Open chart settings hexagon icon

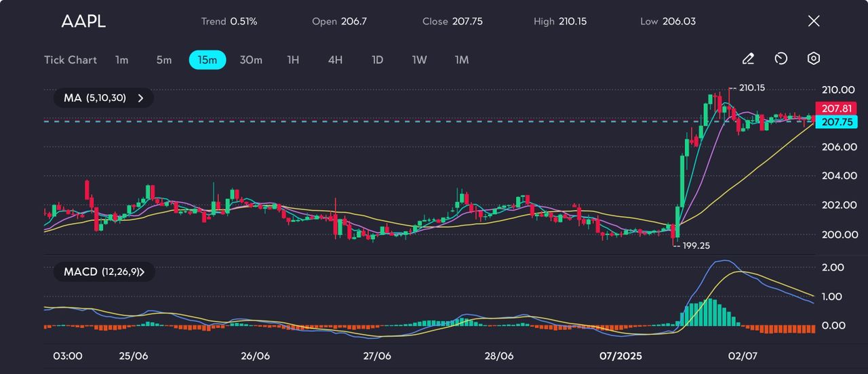pyautogui.click(x=814, y=59)
